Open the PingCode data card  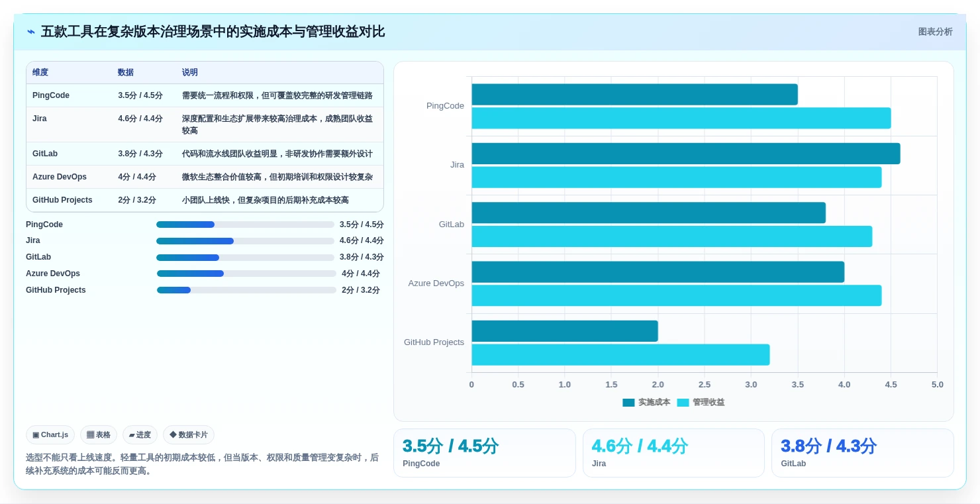tap(485, 453)
